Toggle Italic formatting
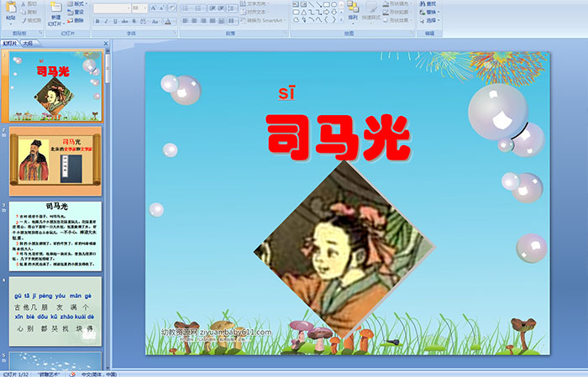 pyautogui.click(x=106, y=21)
